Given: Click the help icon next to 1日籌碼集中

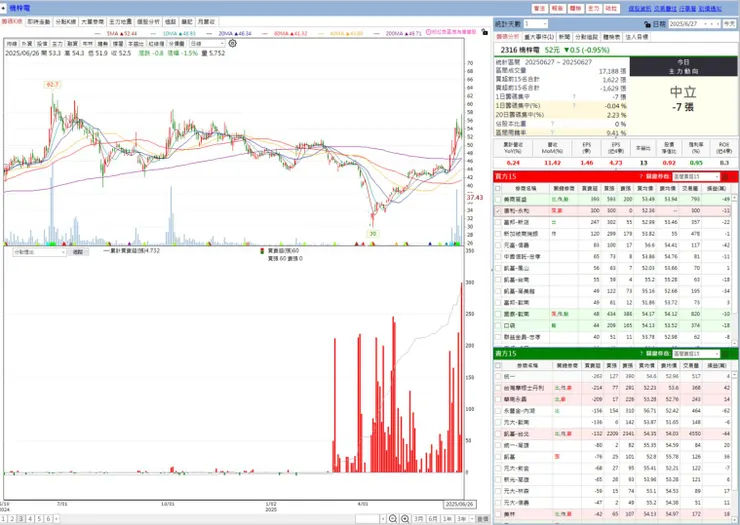Looking at the screenshot, I should pyautogui.click(x=574, y=97).
